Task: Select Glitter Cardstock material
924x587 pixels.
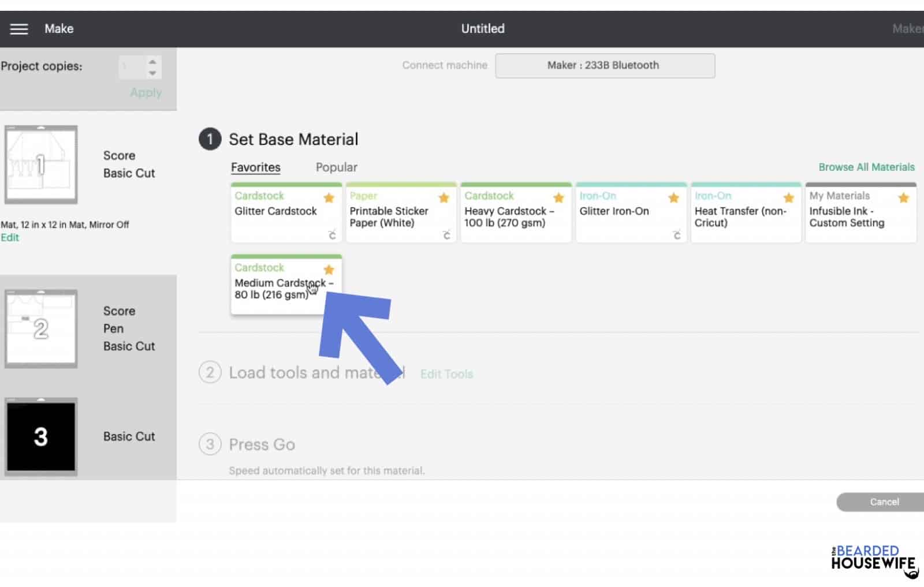Action: tap(286, 213)
